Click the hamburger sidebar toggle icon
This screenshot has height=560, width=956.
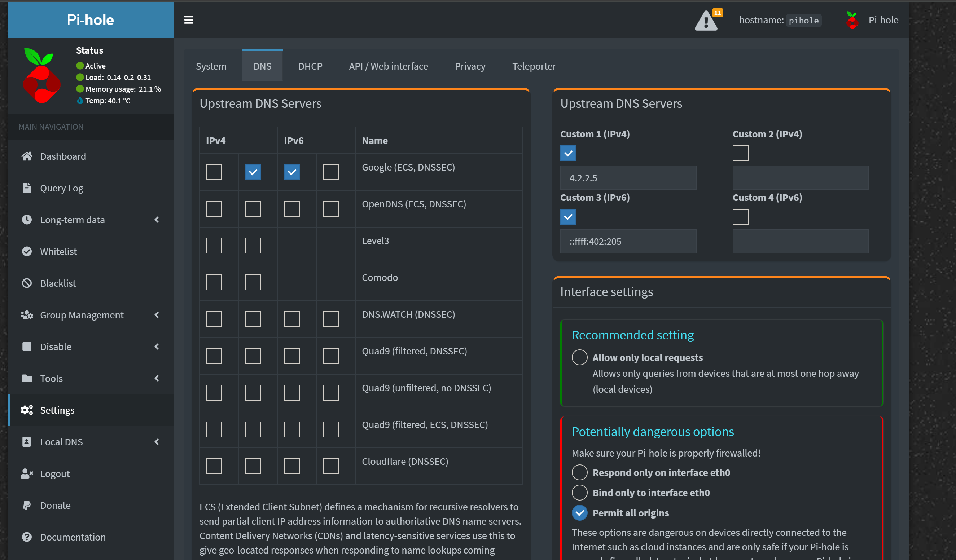189,20
